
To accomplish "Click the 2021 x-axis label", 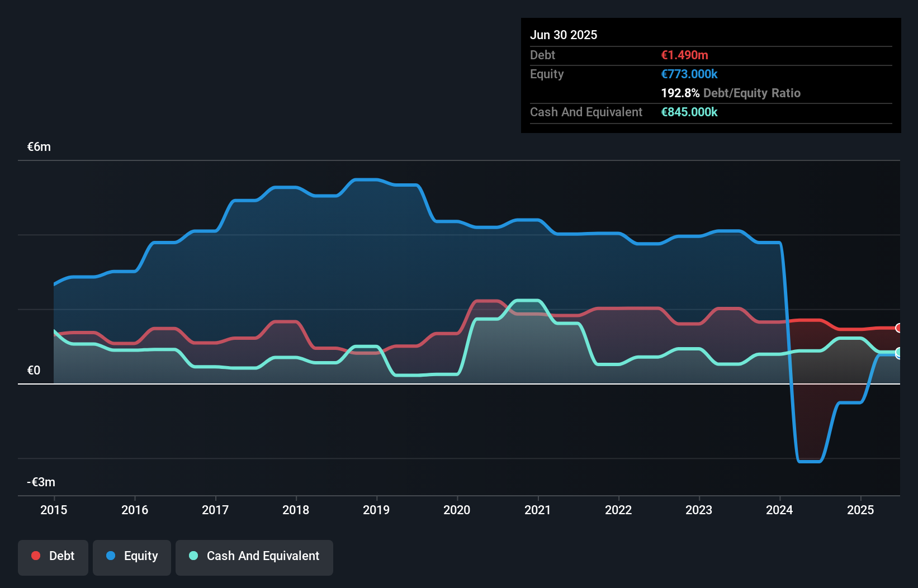I will click(538, 510).
